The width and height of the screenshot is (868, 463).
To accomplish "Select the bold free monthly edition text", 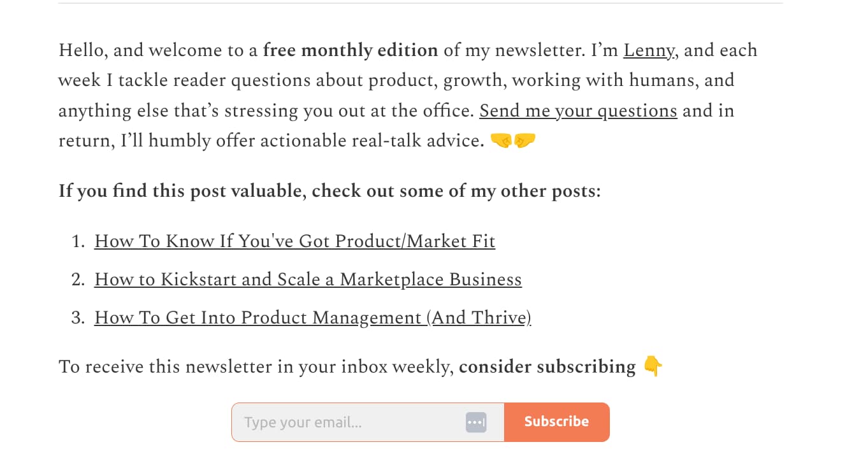I will pyautogui.click(x=350, y=50).
